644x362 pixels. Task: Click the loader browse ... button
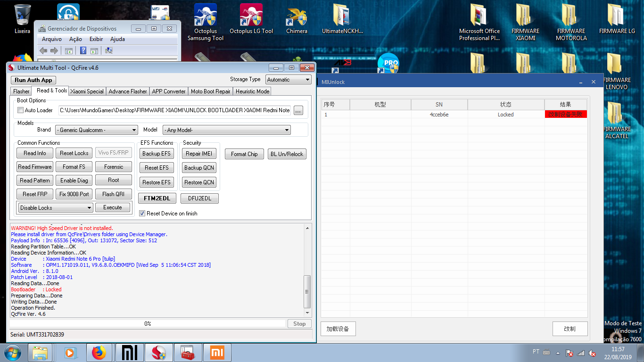pos(298,110)
